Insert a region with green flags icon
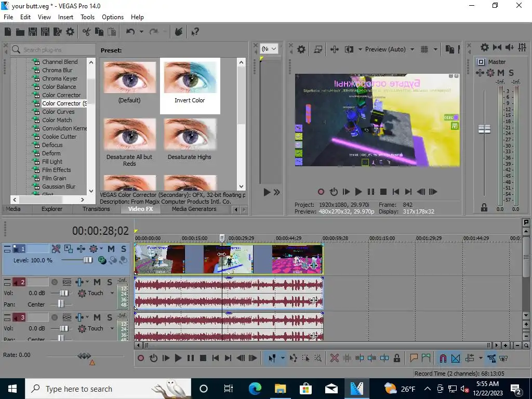532x399 pixels. (x=426, y=358)
